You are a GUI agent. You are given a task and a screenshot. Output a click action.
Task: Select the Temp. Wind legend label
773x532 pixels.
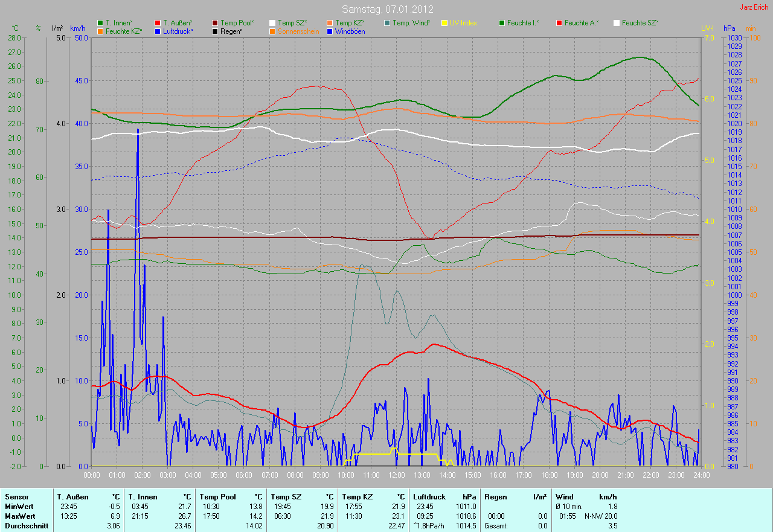tap(411, 23)
